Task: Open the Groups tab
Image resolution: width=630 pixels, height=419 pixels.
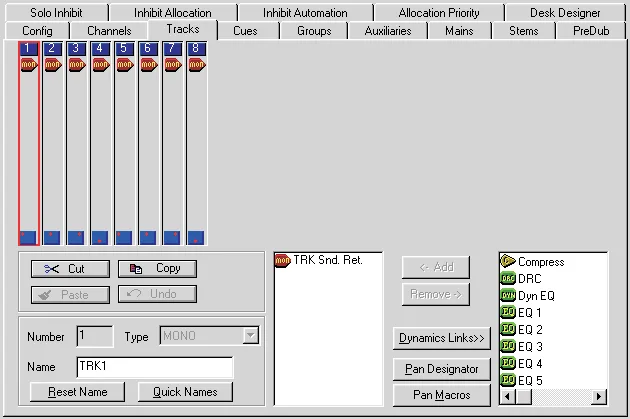Action: pyautogui.click(x=314, y=31)
